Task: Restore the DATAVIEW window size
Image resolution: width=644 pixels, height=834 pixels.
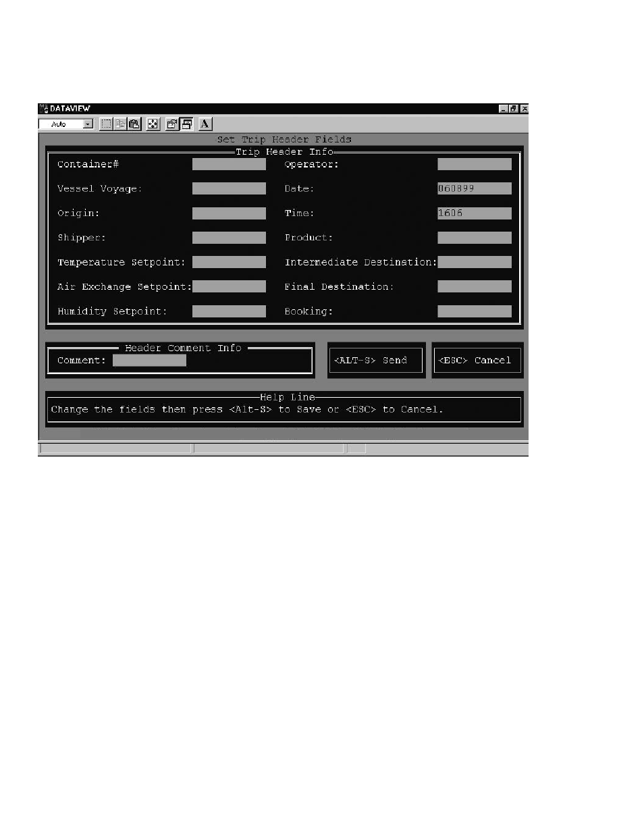Action: pos(514,109)
